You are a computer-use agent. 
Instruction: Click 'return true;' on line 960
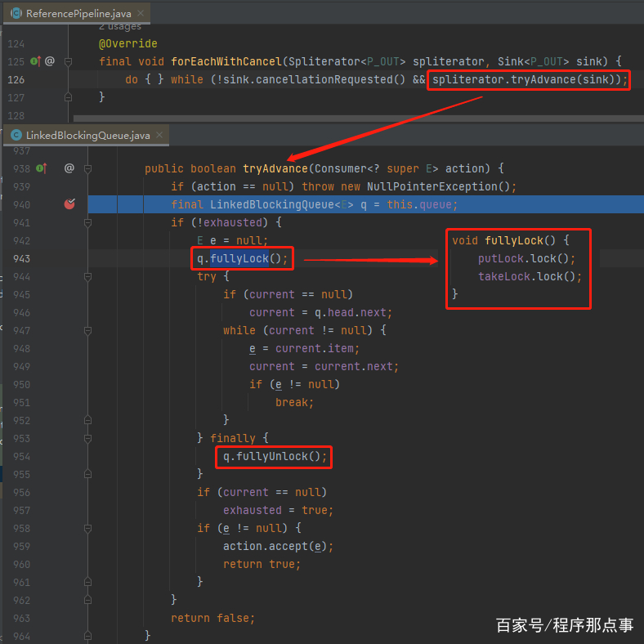(x=262, y=565)
